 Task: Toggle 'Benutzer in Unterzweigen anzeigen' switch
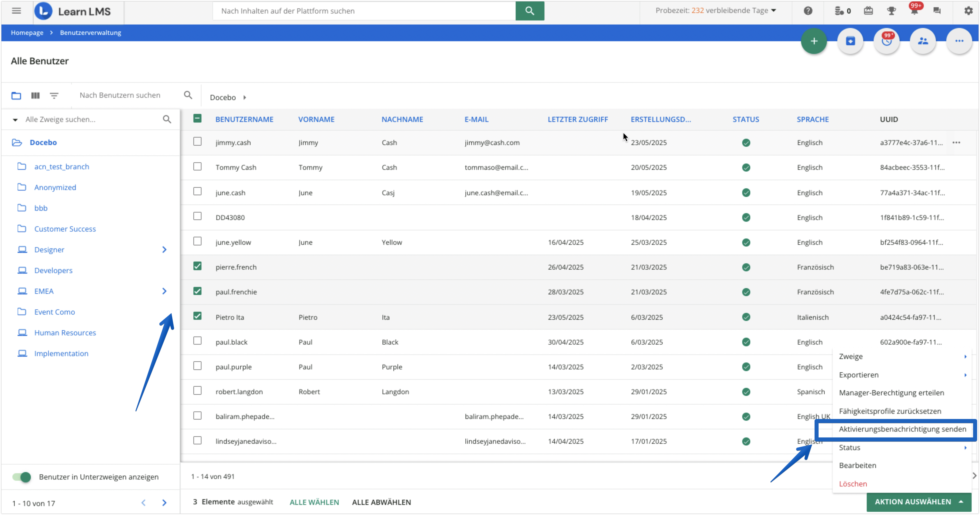(22, 477)
